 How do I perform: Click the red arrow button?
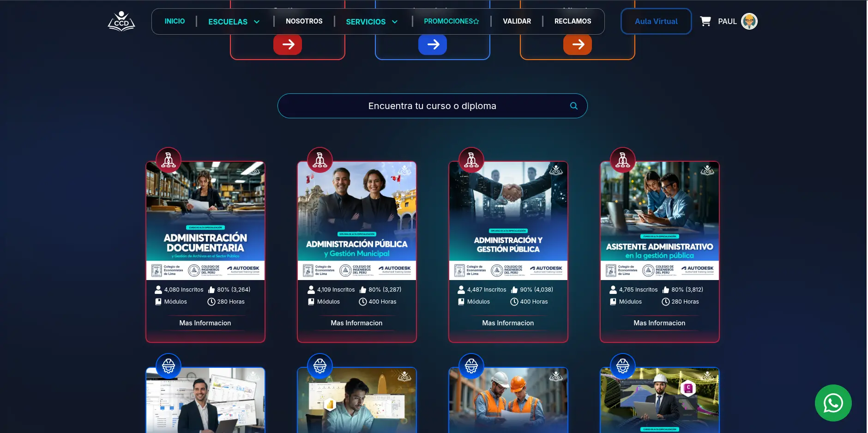288,44
